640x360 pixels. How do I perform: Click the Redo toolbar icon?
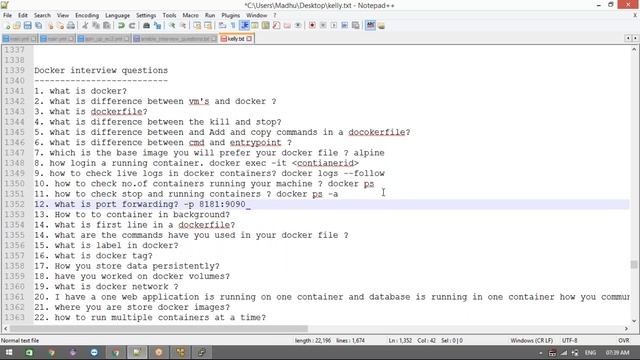pos(132,26)
